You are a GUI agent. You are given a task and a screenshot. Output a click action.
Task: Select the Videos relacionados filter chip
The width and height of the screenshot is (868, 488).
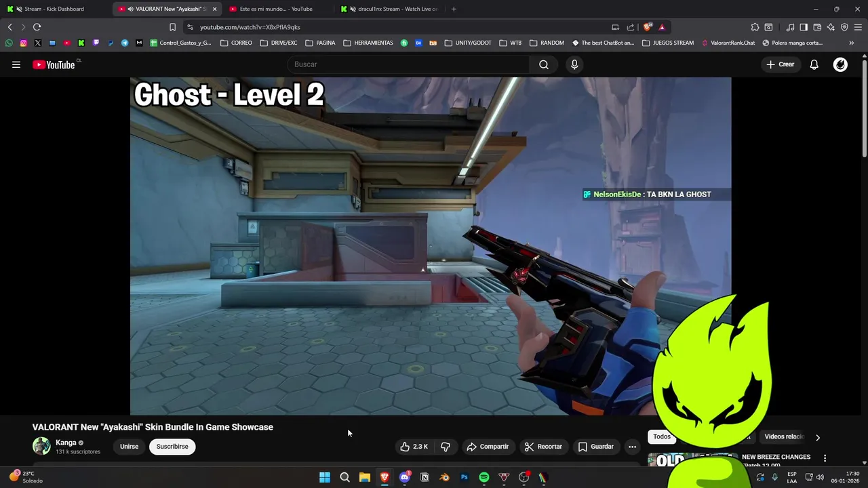pos(785,436)
